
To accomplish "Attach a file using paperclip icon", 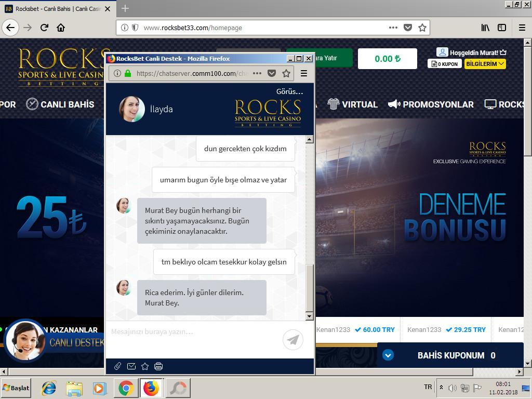I will pos(117,366).
